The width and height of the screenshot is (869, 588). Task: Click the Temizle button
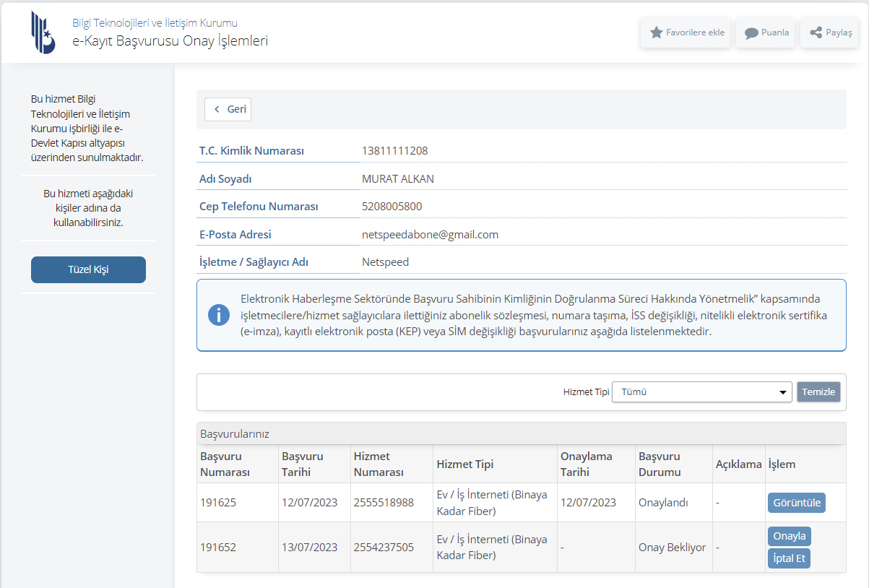coord(818,392)
